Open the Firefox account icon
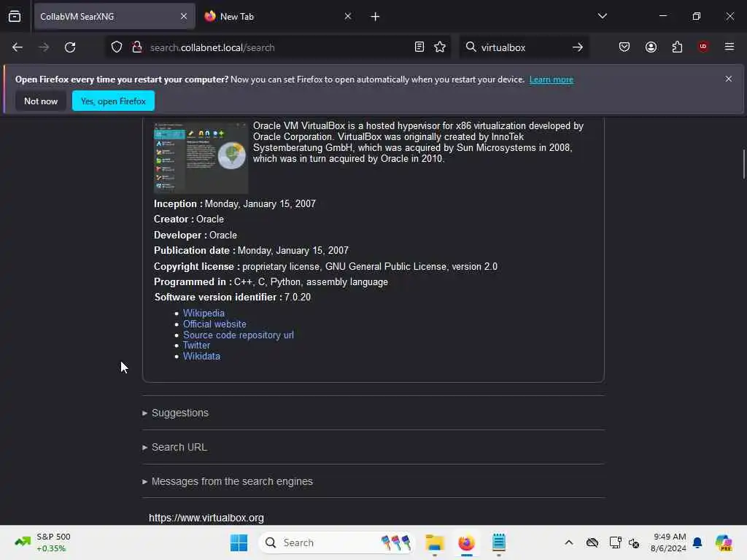747x560 pixels. (651, 47)
